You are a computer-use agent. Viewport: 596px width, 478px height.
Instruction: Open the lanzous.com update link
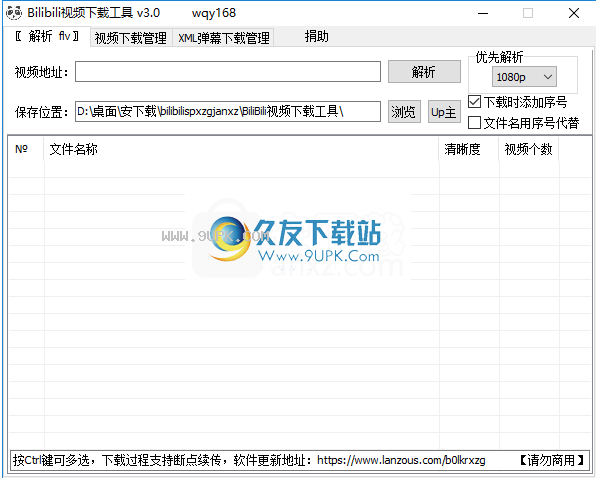401,460
